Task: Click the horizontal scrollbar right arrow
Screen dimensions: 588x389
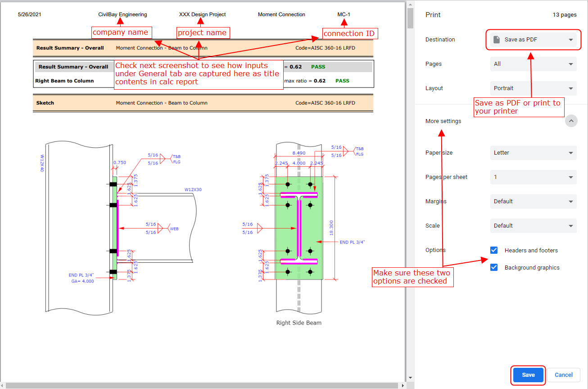Action: (402, 385)
